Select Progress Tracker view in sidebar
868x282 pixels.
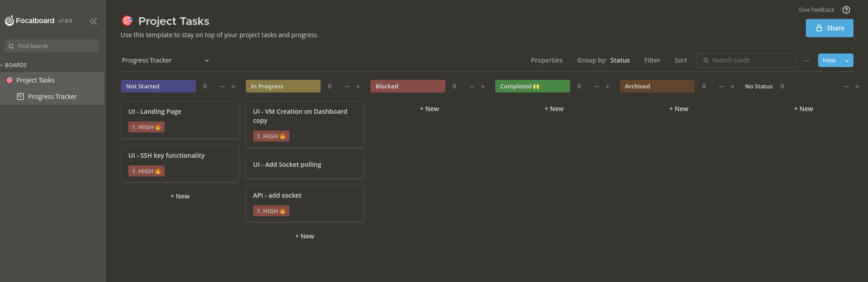coord(52,97)
